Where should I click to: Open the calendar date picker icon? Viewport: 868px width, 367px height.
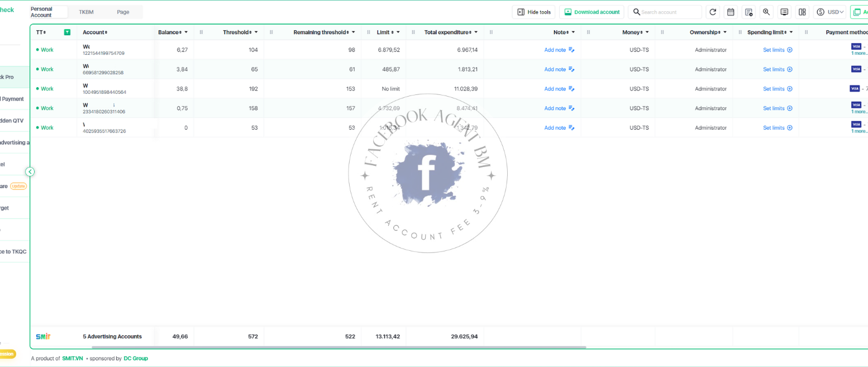731,12
